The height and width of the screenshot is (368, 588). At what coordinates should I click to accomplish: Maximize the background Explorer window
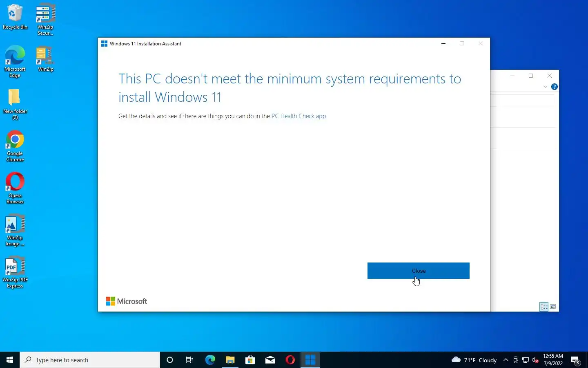point(531,76)
